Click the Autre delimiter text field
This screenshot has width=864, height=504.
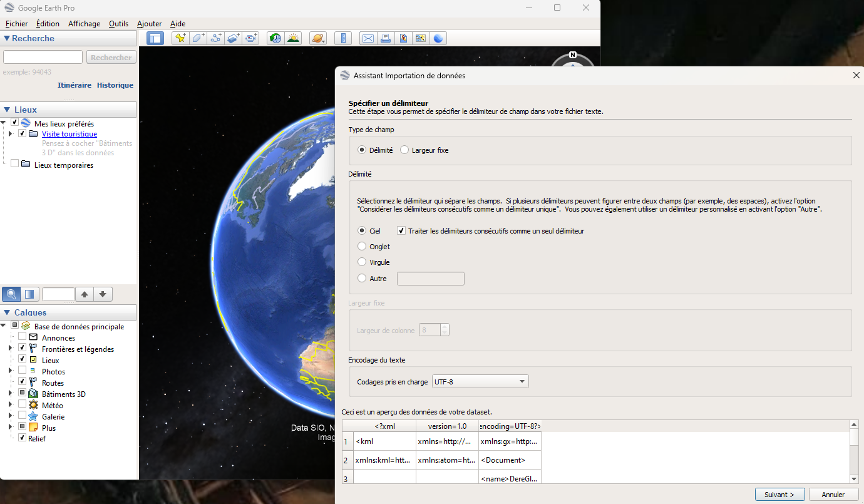coord(431,279)
